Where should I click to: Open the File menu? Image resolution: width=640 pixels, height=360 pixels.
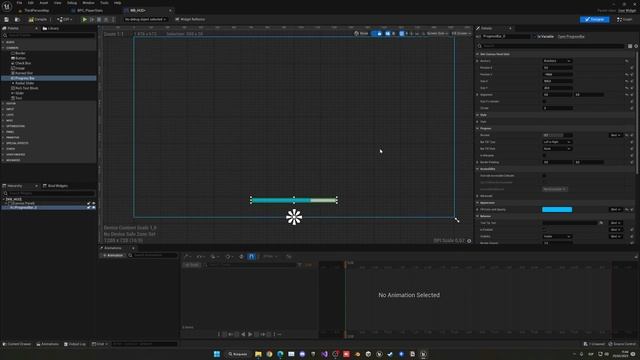tap(19, 3)
